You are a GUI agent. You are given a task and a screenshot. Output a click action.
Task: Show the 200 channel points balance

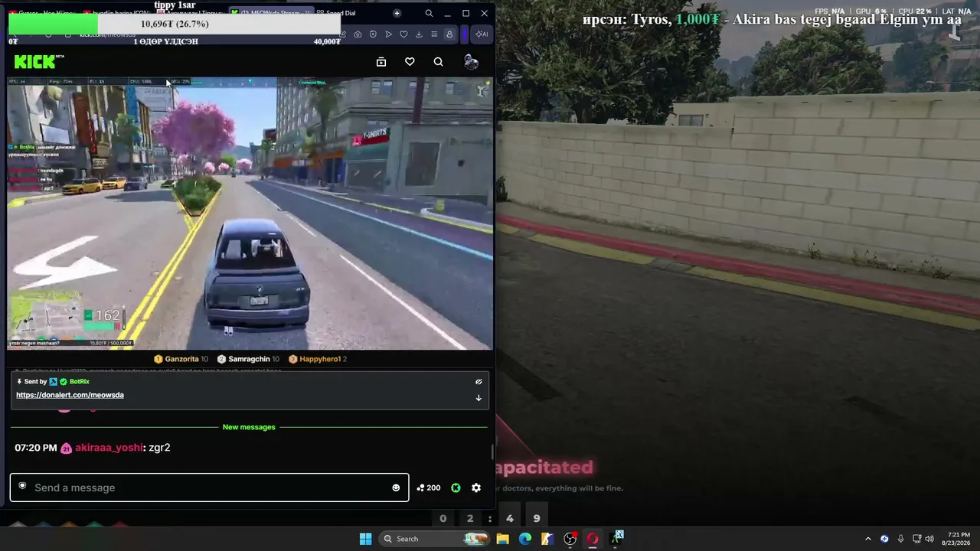428,487
